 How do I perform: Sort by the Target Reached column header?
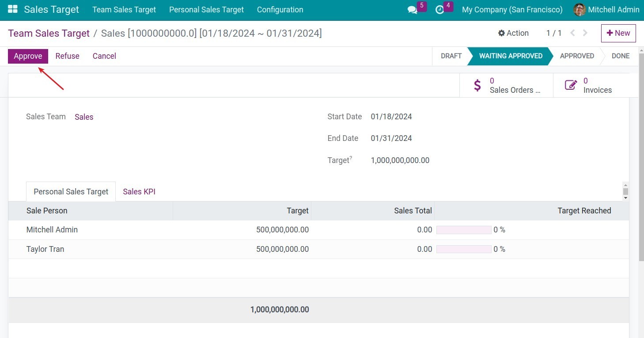[x=532, y=211]
